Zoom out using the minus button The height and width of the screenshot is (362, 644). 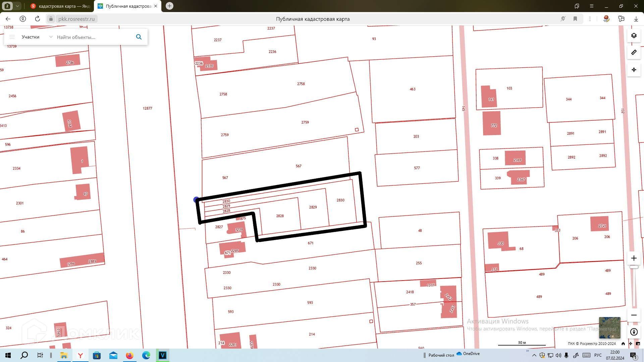[634, 315]
